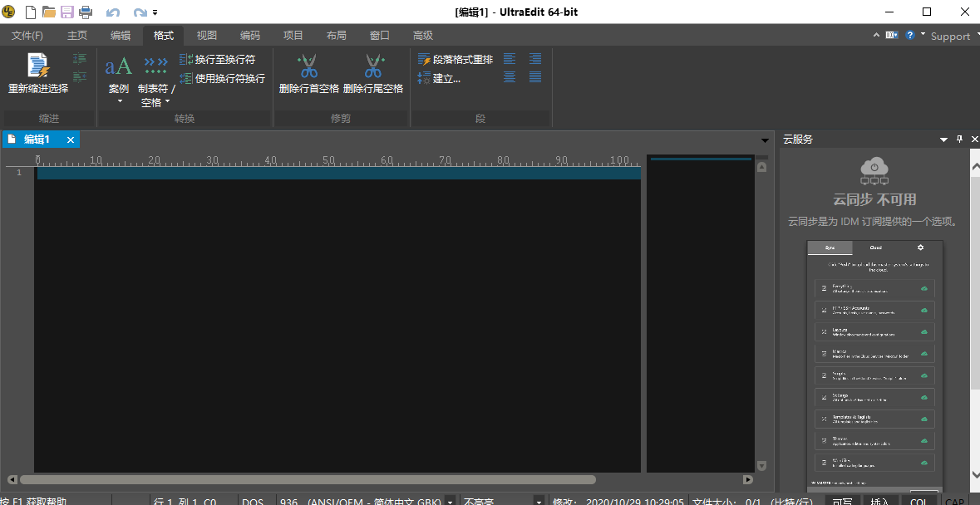
Task: Click the horizontal scrollbar below editor
Action: click(308, 479)
